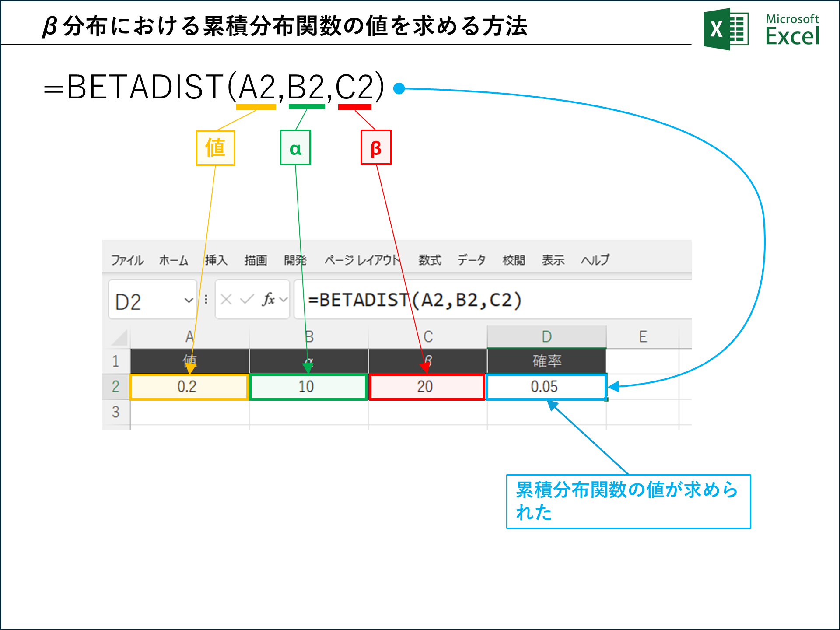The height and width of the screenshot is (630, 840).
Task: Click the red β label badge
Action: 375,147
